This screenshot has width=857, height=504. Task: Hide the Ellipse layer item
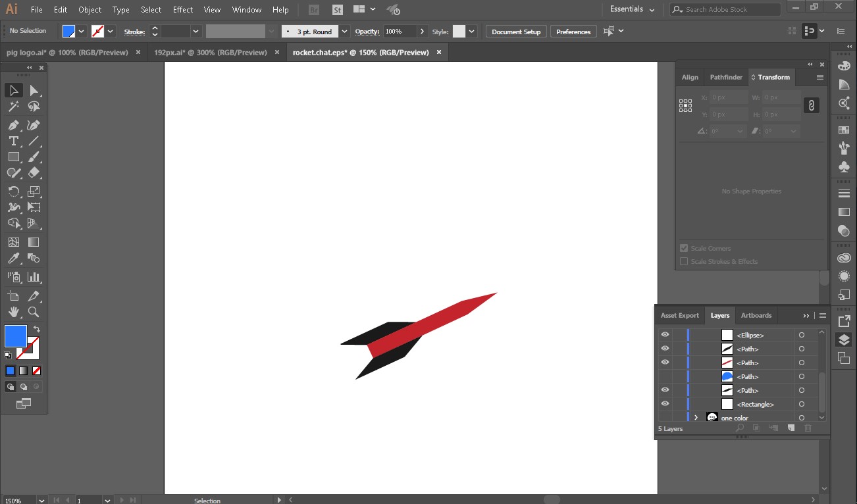665,335
